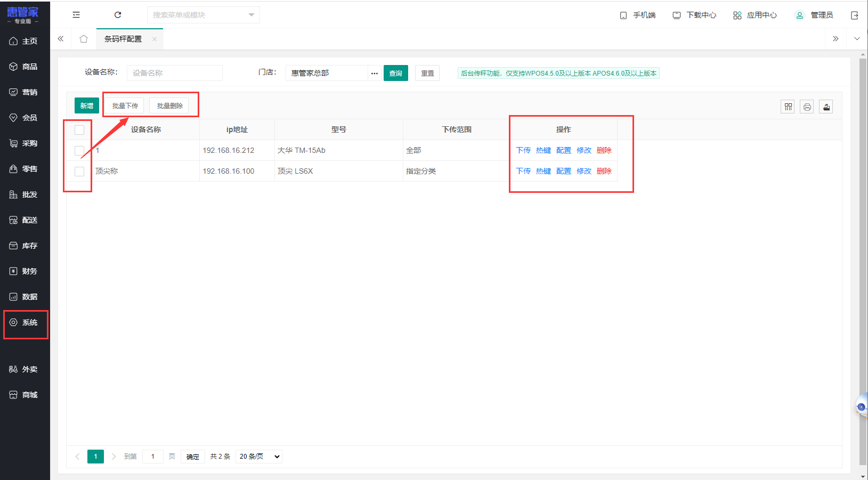
Task: Click the print icon above the table
Action: tap(807, 107)
